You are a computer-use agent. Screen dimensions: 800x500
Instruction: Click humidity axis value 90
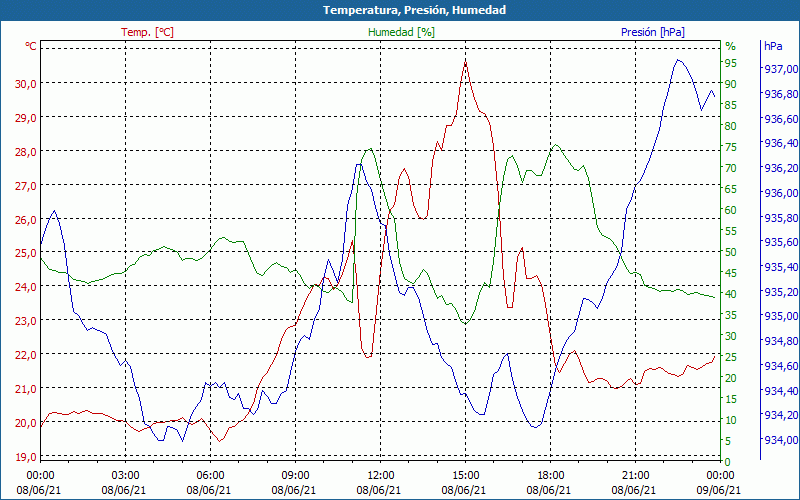pos(731,84)
